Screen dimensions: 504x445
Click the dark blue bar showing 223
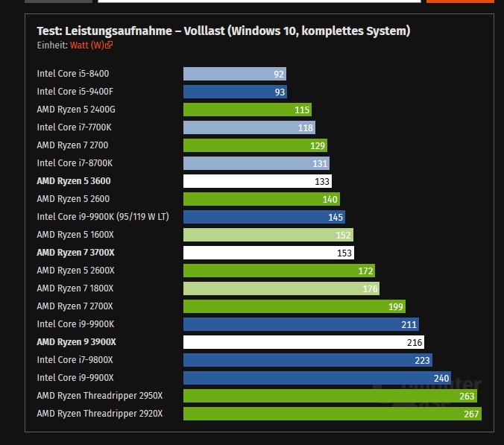[308, 360]
